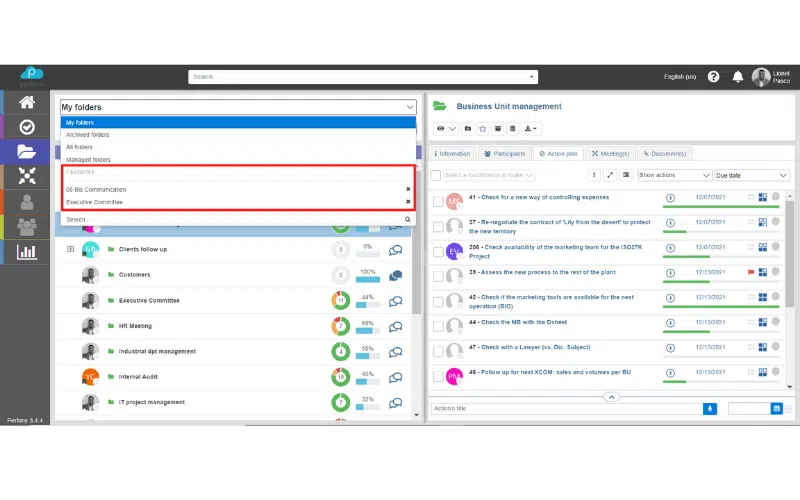Remove Executive Committee from favourites
Viewport: 800px width, 500px height.
408,202
